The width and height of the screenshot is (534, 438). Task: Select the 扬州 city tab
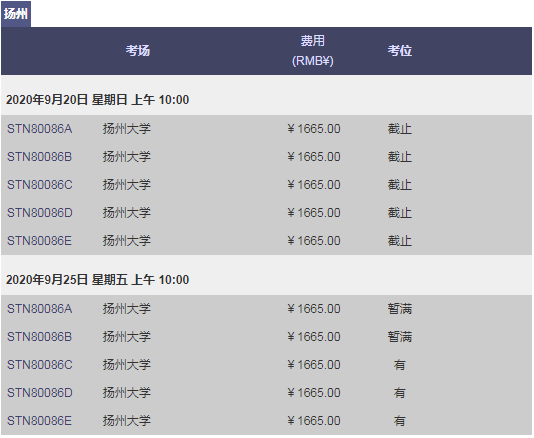point(16,14)
